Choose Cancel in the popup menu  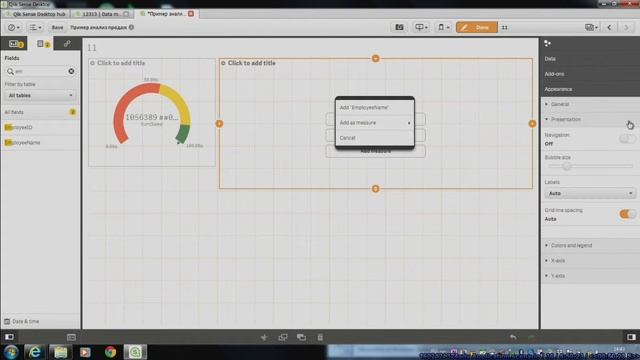pyautogui.click(x=375, y=138)
